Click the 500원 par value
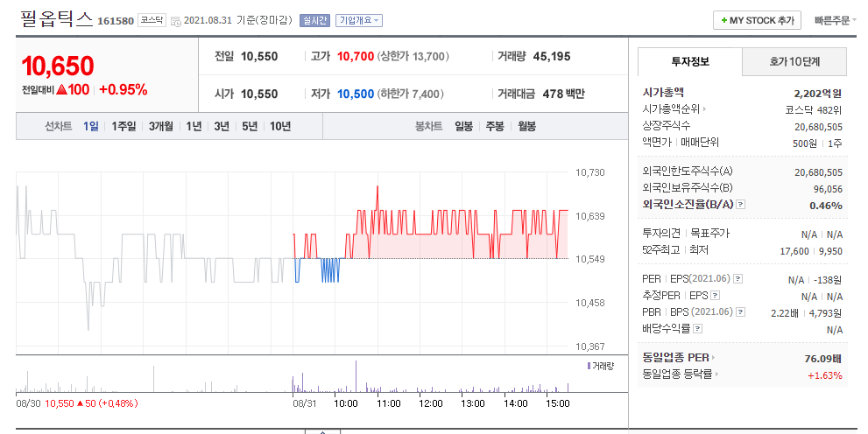The height and width of the screenshot is (434, 868). click(805, 143)
